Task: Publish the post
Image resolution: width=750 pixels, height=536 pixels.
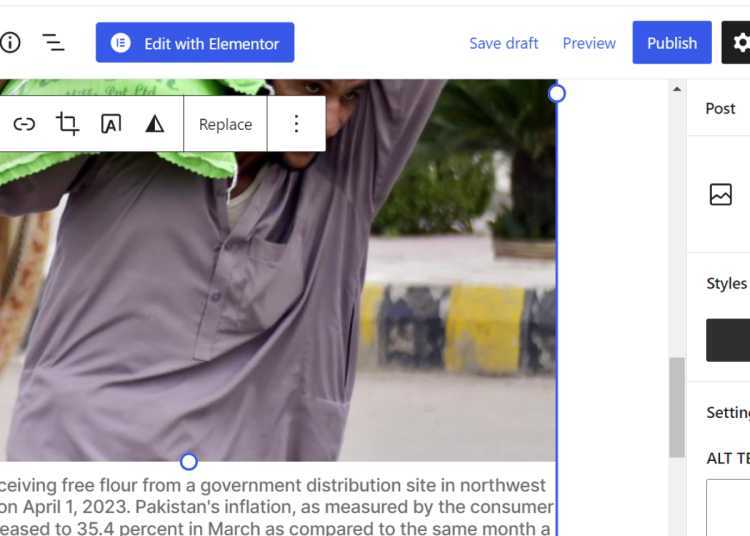Action: pos(672,43)
